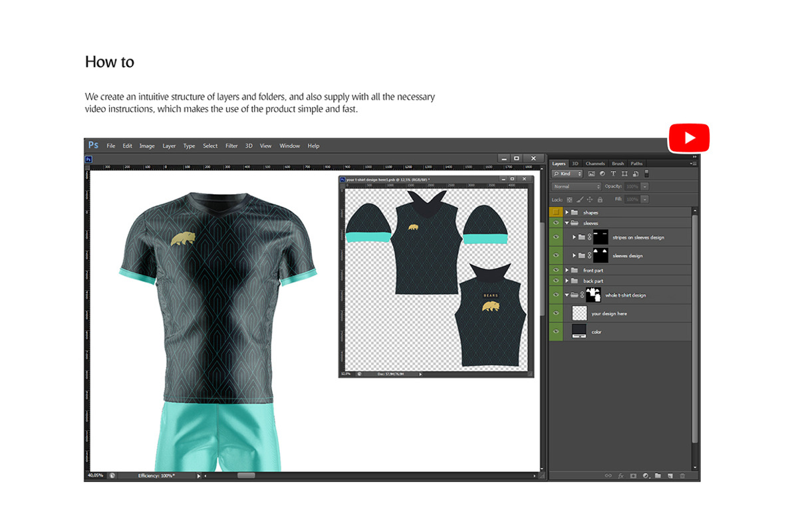Screen dimensions: 798x532
Task: Click mask link icon on sleeves design
Action: [589, 255]
